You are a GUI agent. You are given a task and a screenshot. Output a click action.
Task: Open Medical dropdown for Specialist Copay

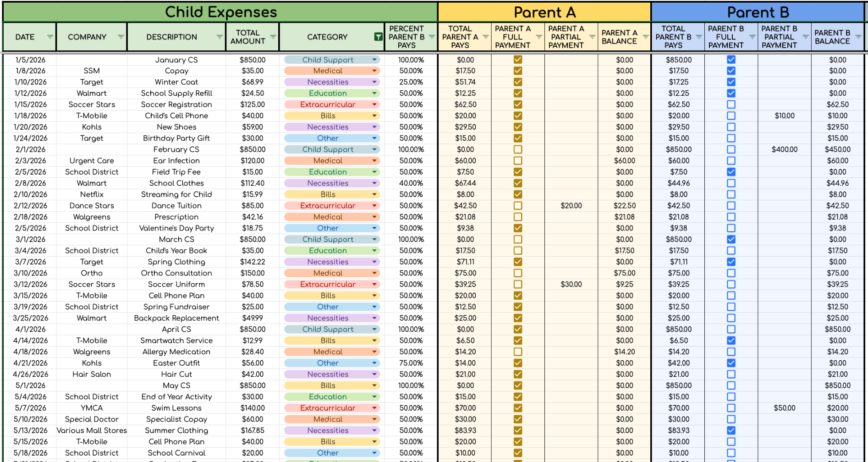pos(374,419)
